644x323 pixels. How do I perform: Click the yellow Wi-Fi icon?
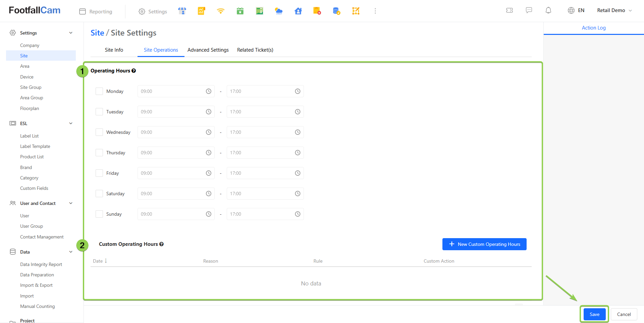click(220, 11)
